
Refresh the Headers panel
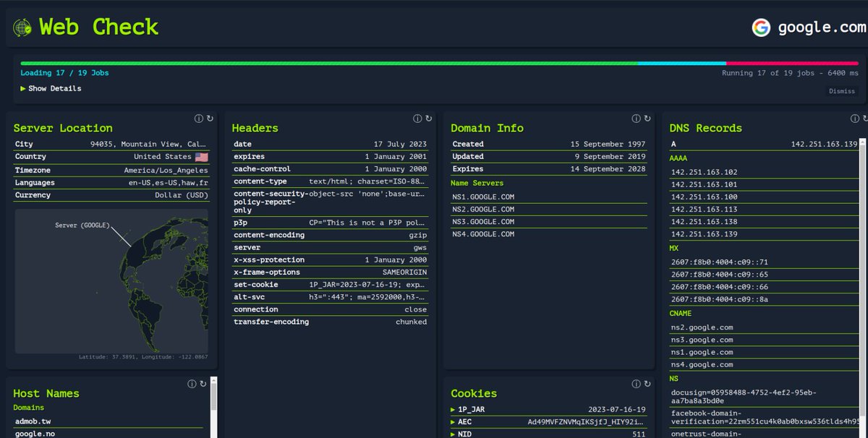pyautogui.click(x=428, y=119)
